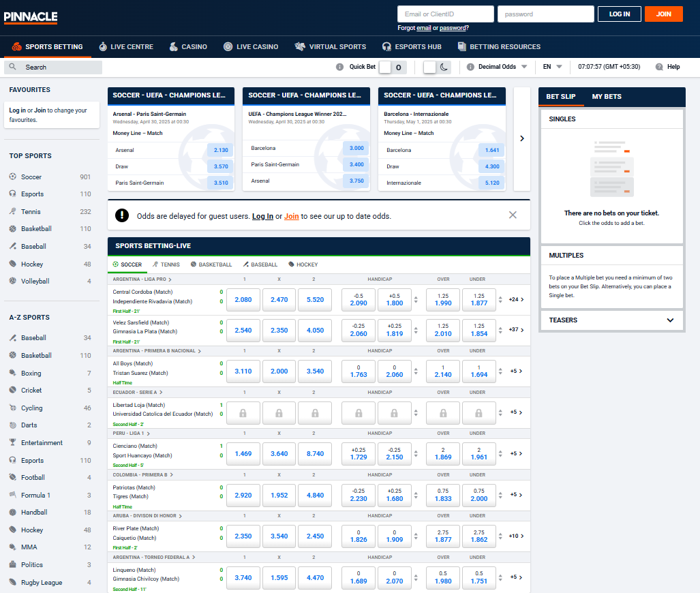Click the search magnifier icon
The image size is (700, 593).
(x=12, y=67)
